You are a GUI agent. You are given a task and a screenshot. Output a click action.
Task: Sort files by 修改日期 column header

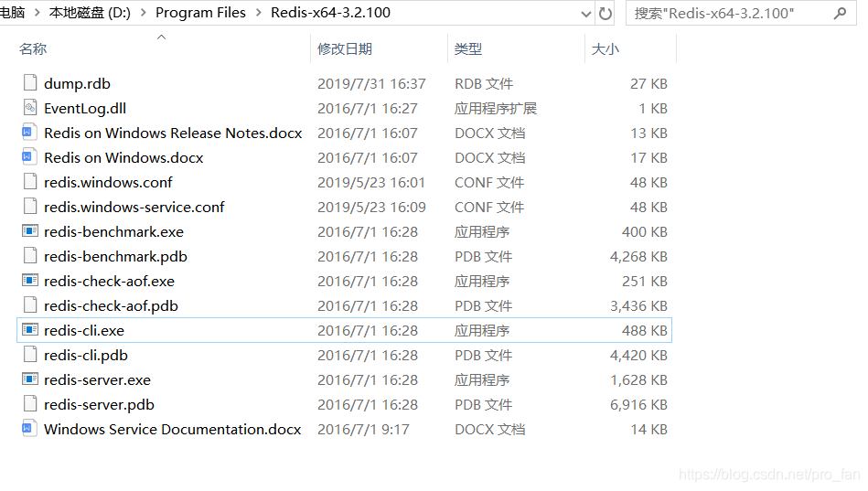[x=345, y=49]
